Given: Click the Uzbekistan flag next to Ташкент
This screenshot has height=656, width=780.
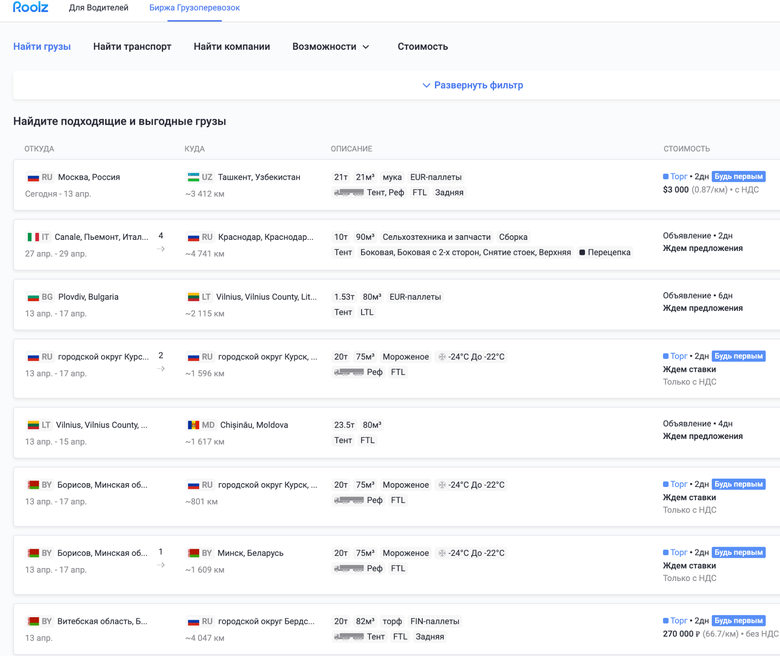Looking at the screenshot, I should tap(193, 177).
